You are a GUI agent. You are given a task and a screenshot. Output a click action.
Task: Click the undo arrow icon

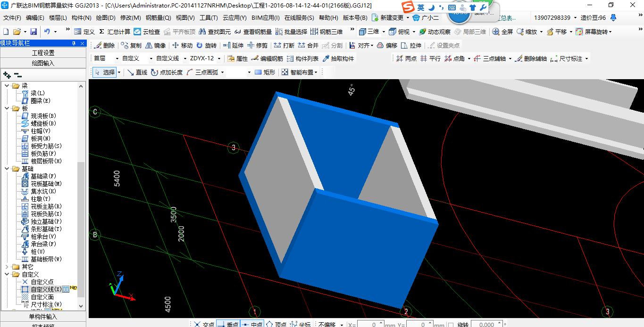47,32
